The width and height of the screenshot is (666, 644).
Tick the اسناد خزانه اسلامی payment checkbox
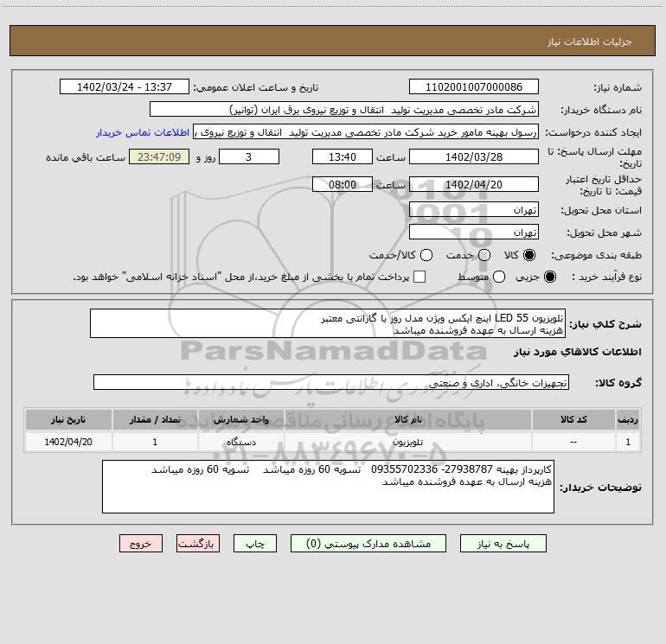coord(419,277)
